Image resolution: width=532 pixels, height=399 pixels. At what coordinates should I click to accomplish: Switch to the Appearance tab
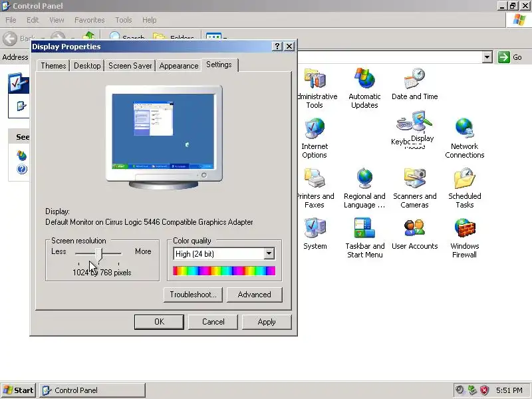[x=179, y=65]
